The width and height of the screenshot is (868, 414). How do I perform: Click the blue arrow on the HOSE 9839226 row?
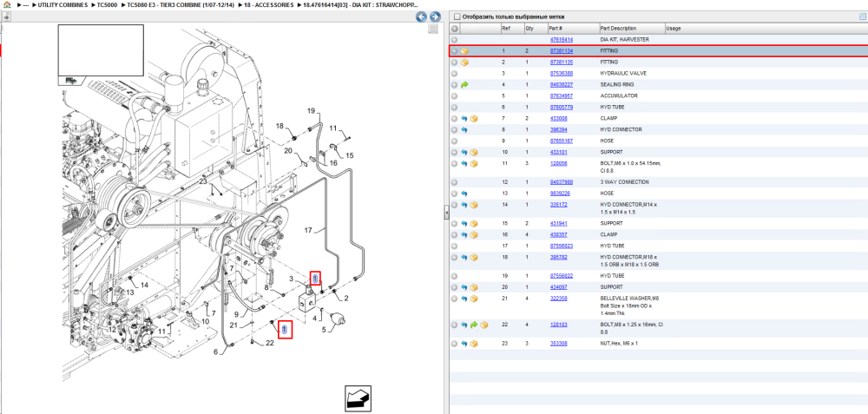coord(465,194)
